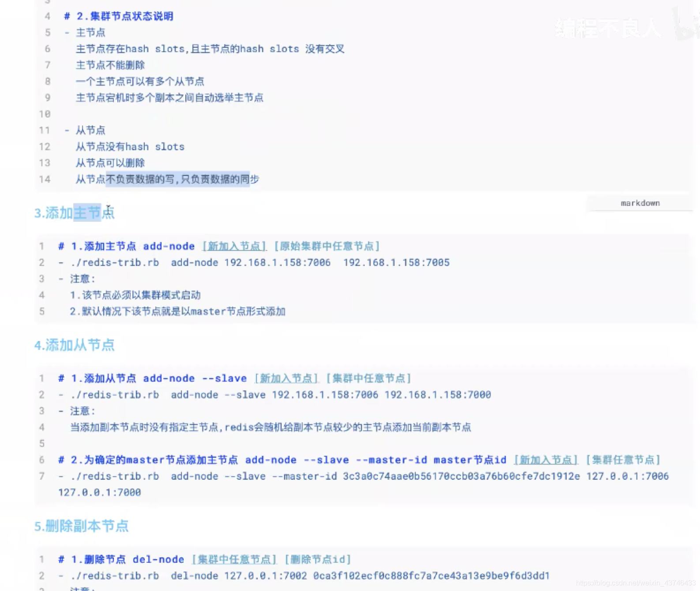Click 注意: line in 添加主节点 block

tap(78, 279)
